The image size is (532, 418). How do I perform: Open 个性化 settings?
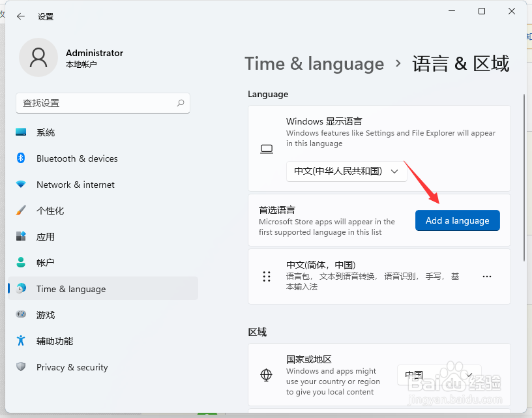pyautogui.click(x=103, y=211)
